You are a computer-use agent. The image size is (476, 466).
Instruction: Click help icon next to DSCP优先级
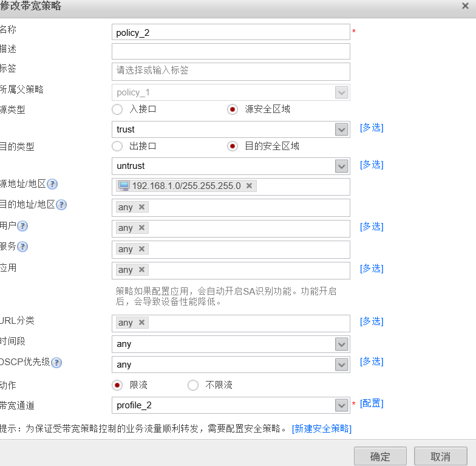pos(56,363)
